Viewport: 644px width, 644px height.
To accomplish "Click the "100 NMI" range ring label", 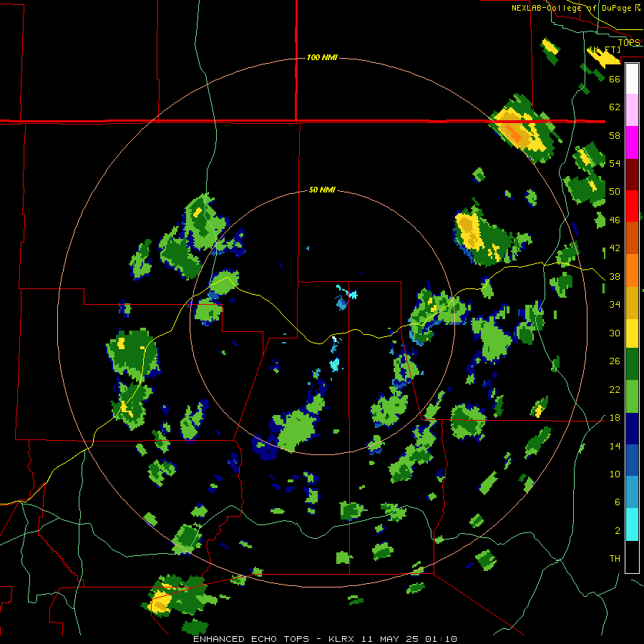I will pyautogui.click(x=322, y=57).
